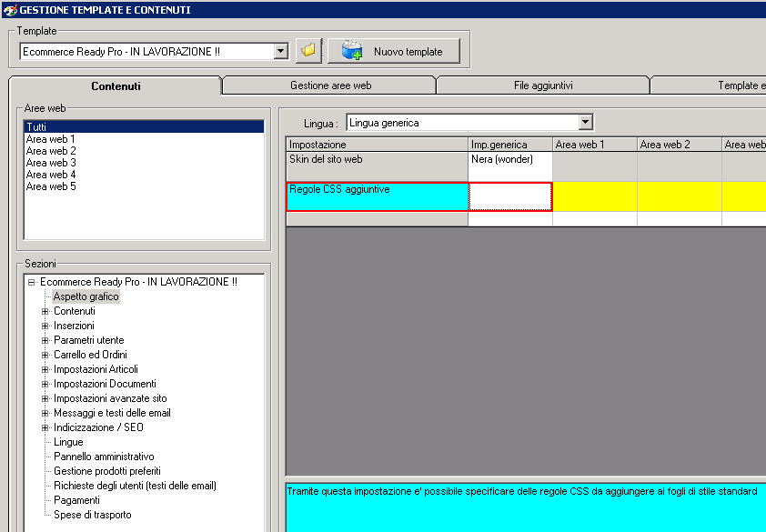
Task: Expand Messaggi e testi delle email node
Action: tap(45, 413)
